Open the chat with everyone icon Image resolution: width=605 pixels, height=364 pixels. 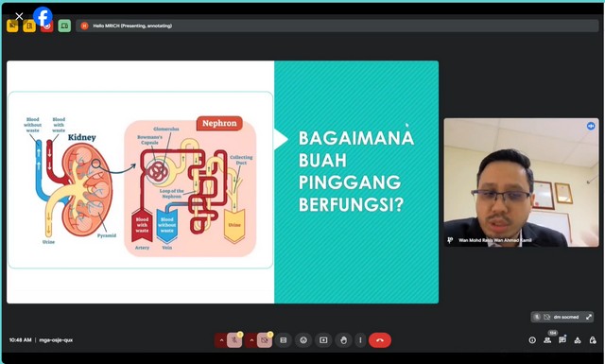point(562,340)
